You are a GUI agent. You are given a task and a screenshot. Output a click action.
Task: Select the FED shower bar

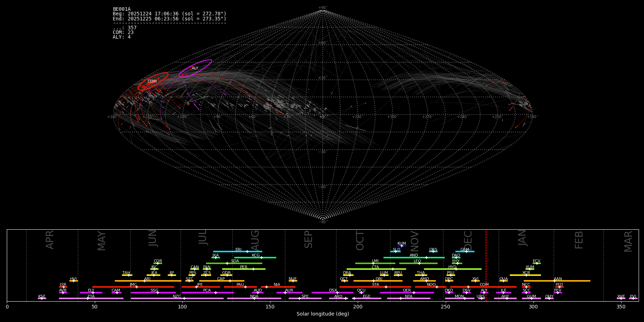point(560,287)
